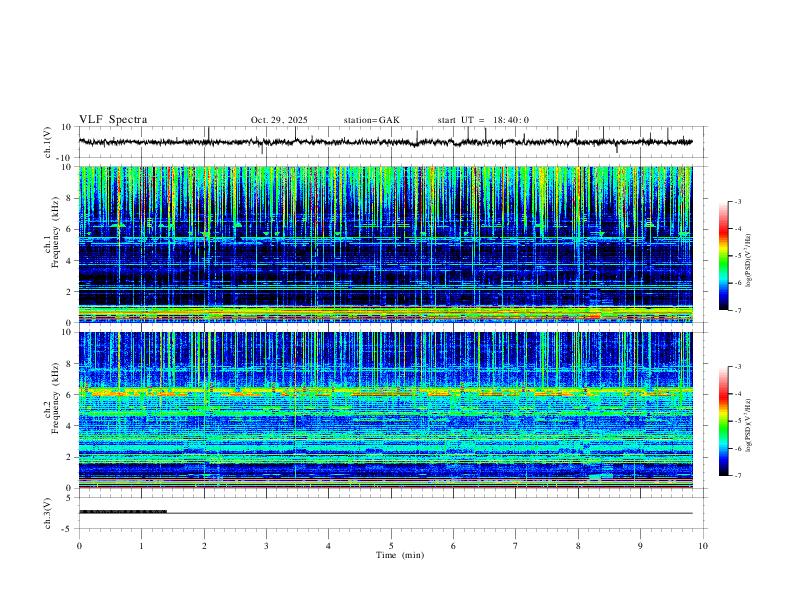
Task: Click the "ch.3(V)" axis label
Action: (48, 513)
